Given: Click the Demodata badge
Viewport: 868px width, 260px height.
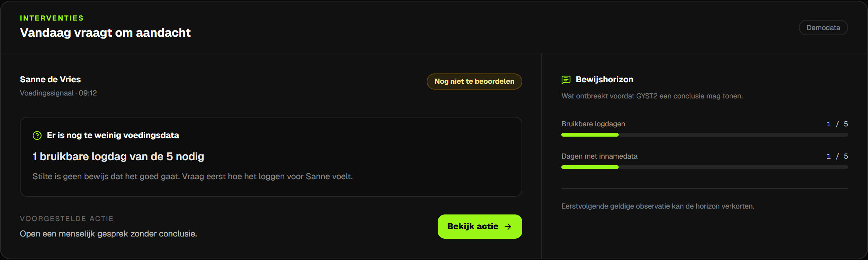Looking at the screenshot, I should 823,28.
